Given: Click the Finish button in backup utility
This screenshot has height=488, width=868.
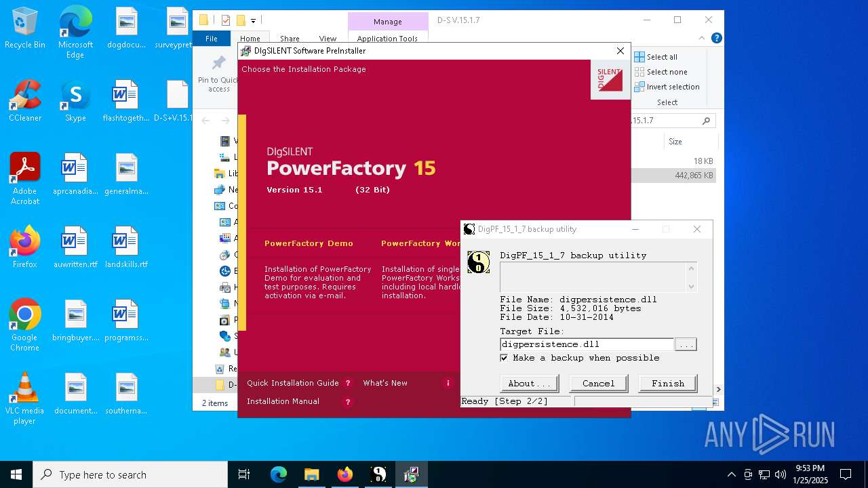Looking at the screenshot, I should [667, 383].
